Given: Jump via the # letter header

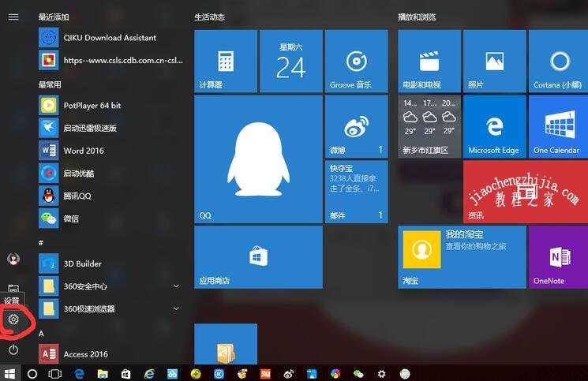Looking at the screenshot, I should (41, 243).
